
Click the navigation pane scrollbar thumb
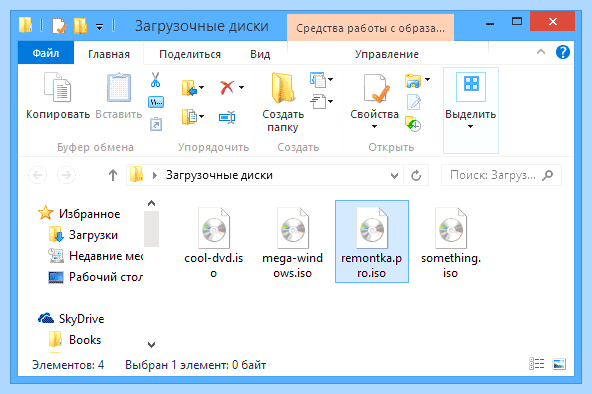[151, 229]
